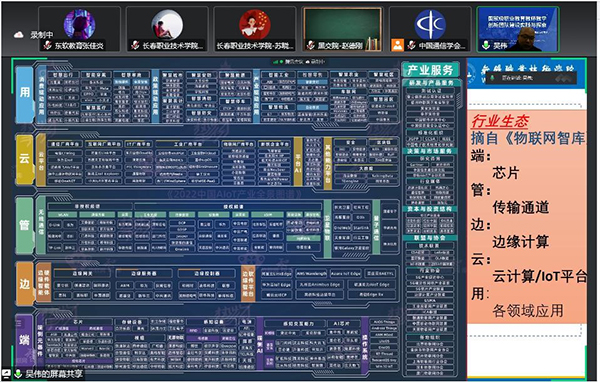
Task: Click the 吴伟的屏幕共享 label
Action: point(54,374)
